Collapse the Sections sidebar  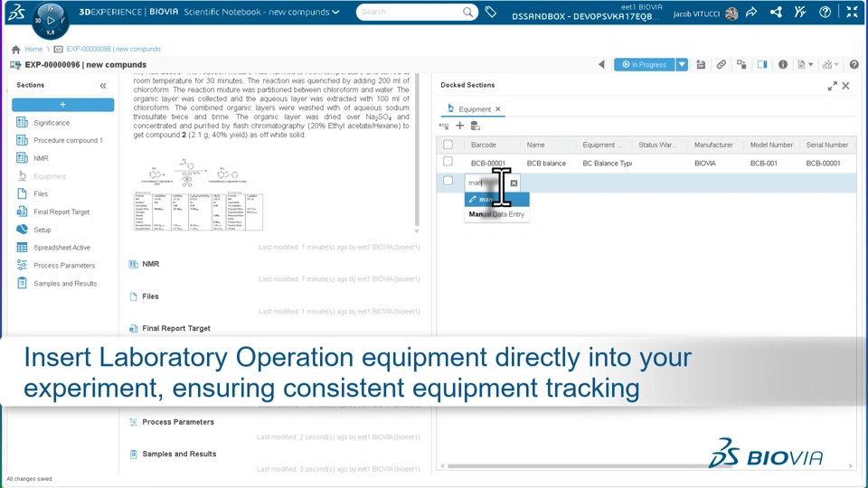coord(103,86)
